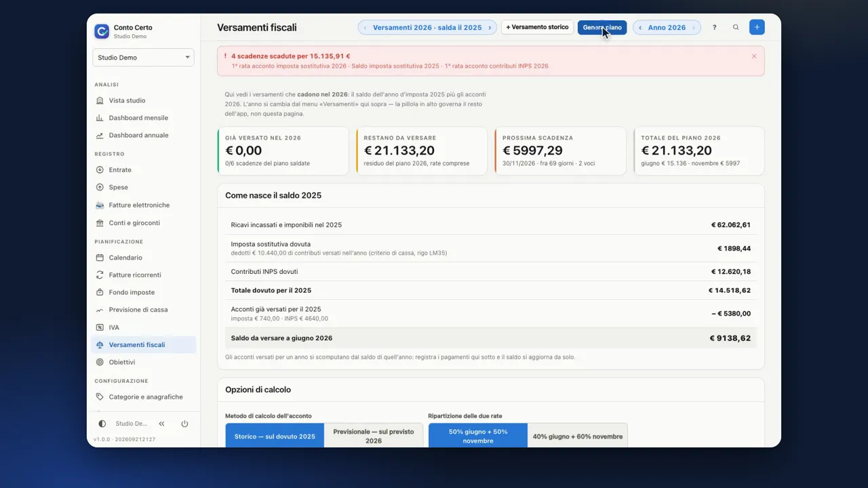Click + Versamento storico button
The width and height of the screenshot is (868, 488).
pos(538,28)
